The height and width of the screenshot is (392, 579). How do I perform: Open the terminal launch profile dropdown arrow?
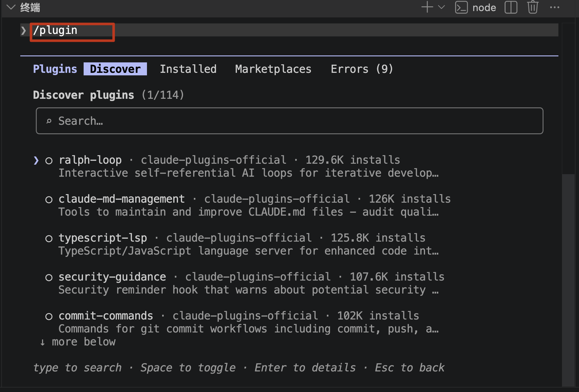[441, 7]
